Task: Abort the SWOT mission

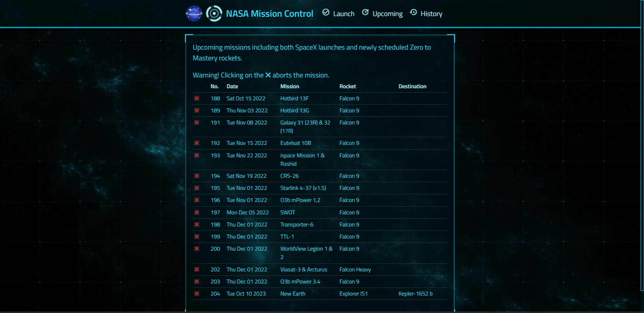Action: pos(196,212)
